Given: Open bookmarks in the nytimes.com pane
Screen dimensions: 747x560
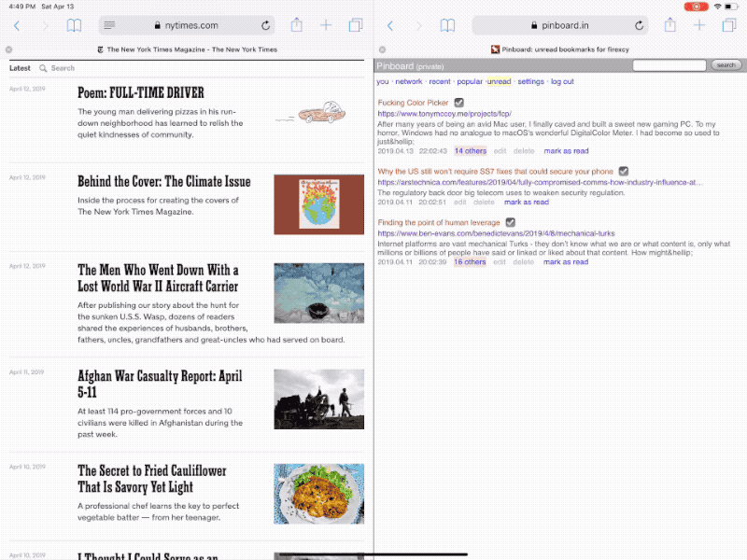Looking at the screenshot, I should pyautogui.click(x=74, y=26).
